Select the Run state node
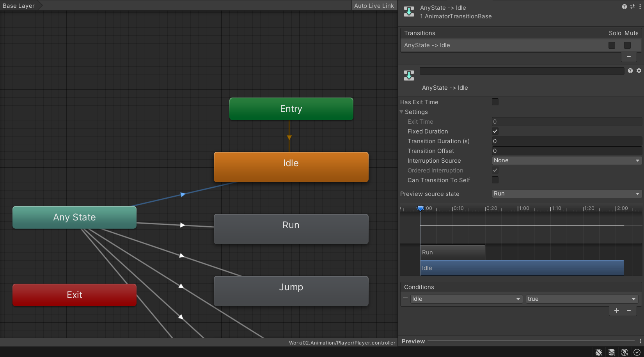The width and height of the screenshot is (644, 357). click(x=291, y=229)
